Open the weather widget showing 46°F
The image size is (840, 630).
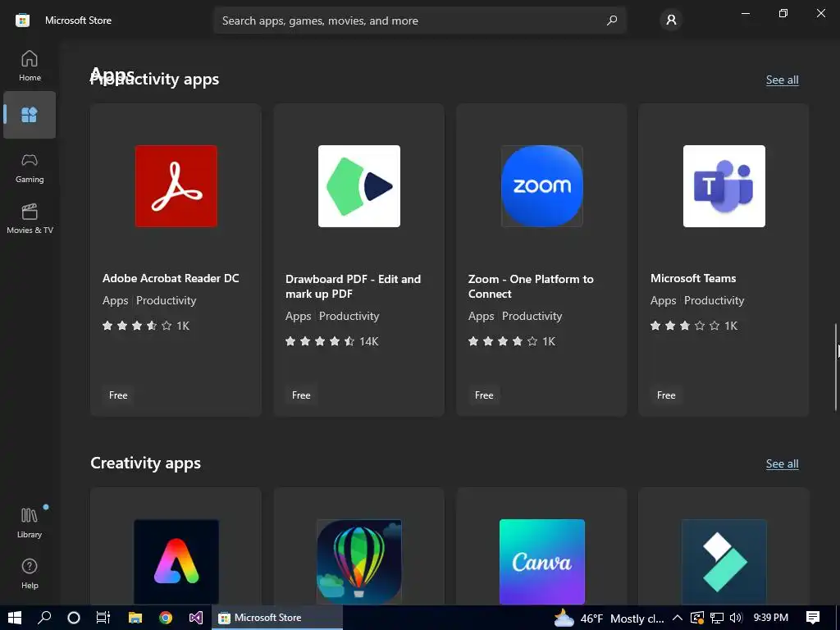pyautogui.click(x=609, y=619)
